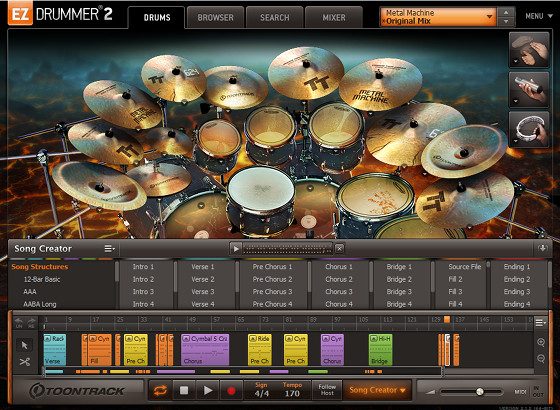
Task: Switch to the BROWSER tab
Action: (215, 17)
